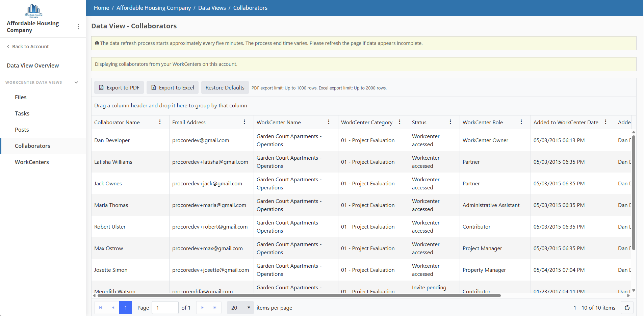Sort by WorkCenter Name header
This screenshot has height=316, width=644.
tap(279, 122)
